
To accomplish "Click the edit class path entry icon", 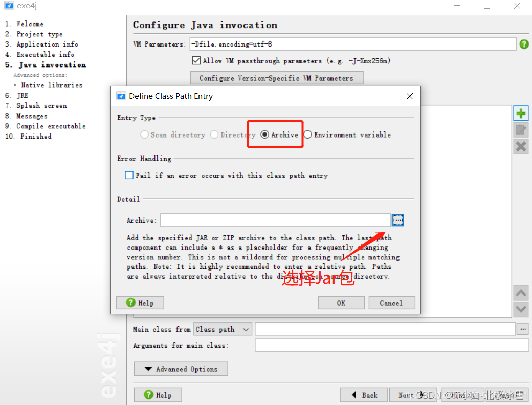I will 521,130.
